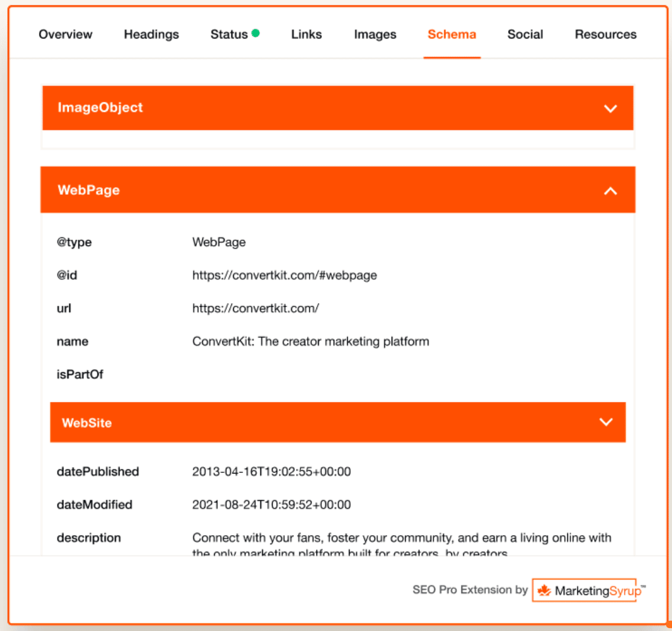Collapse the WebPage section chevron
The image size is (672, 631).
[610, 191]
